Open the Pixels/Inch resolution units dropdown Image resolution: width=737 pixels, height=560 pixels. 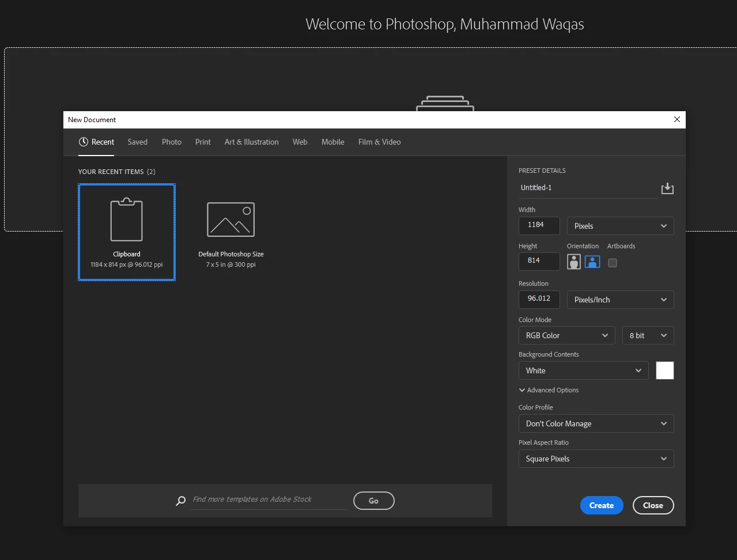pyautogui.click(x=621, y=300)
